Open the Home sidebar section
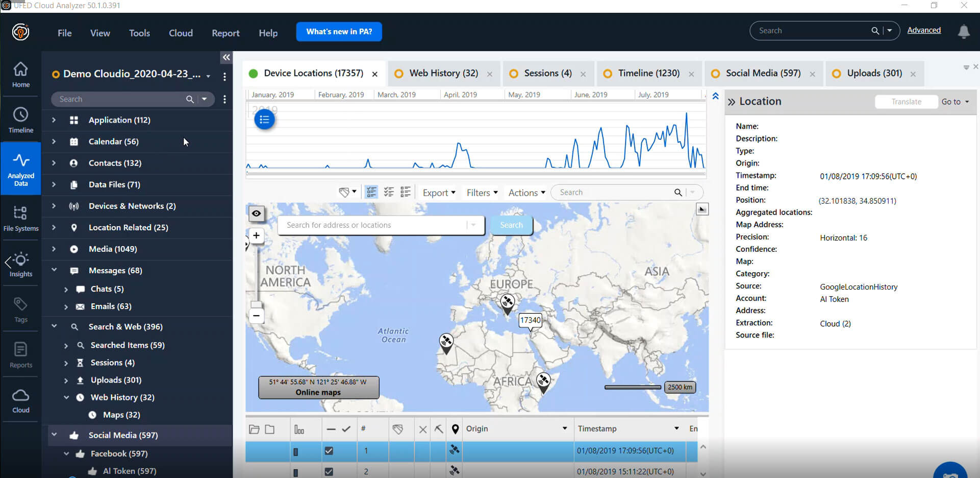 [20, 75]
